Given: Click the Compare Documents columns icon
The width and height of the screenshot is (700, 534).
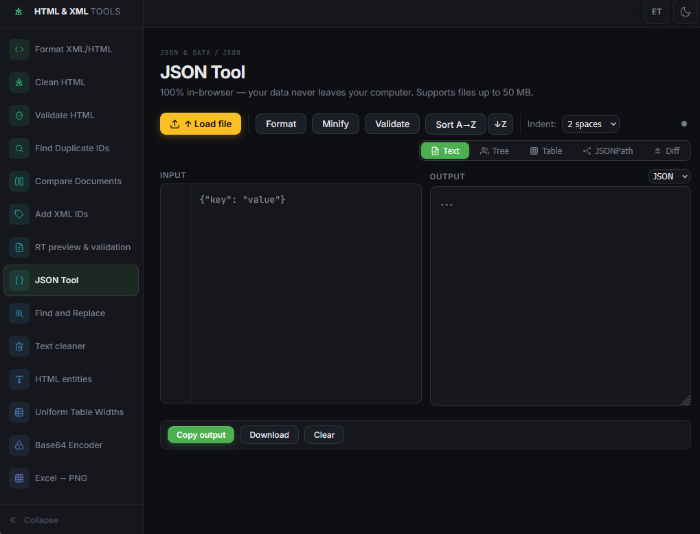Looking at the screenshot, I should click(x=19, y=181).
